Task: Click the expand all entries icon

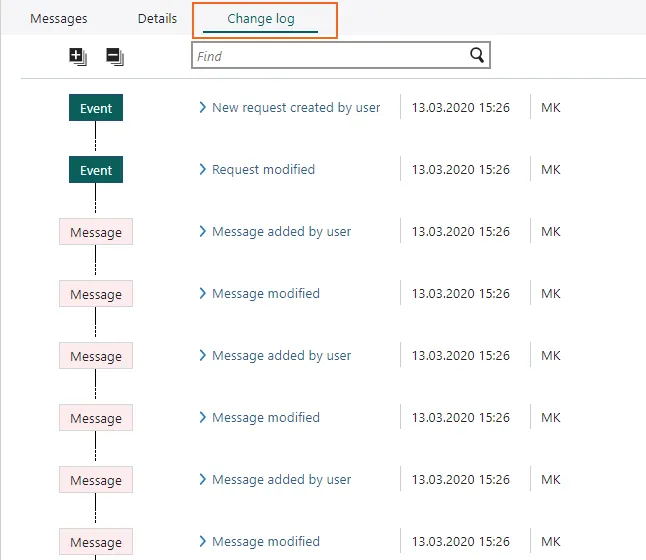Action: click(x=78, y=57)
